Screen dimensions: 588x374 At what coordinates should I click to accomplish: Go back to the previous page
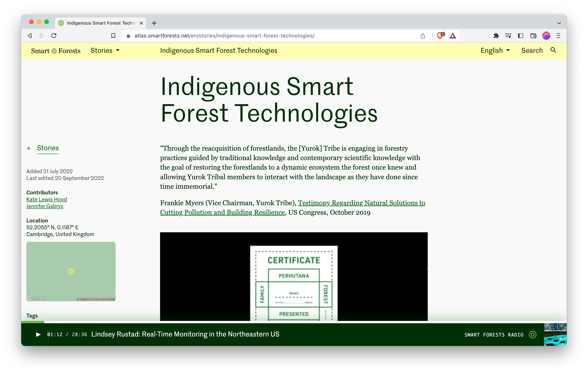coord(30,36)
